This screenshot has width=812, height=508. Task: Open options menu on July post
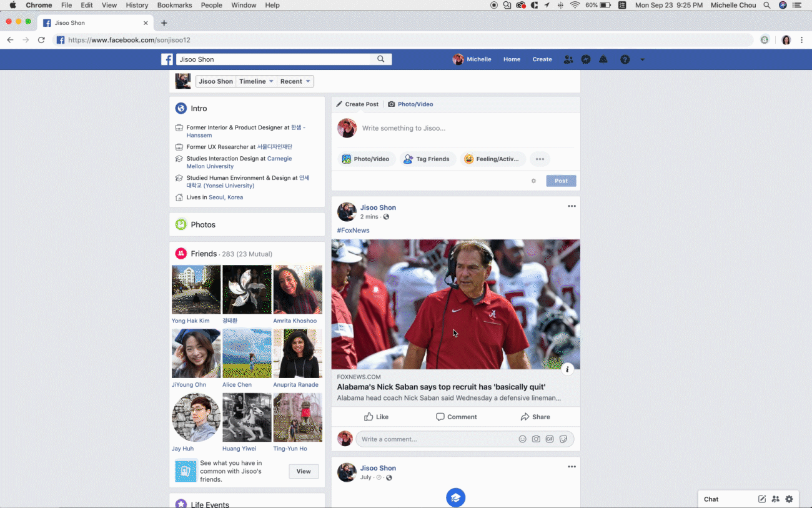[572, 467]
